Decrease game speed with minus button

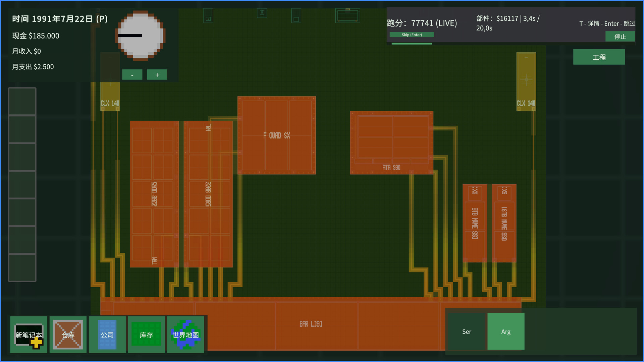[x=132, y=75]
